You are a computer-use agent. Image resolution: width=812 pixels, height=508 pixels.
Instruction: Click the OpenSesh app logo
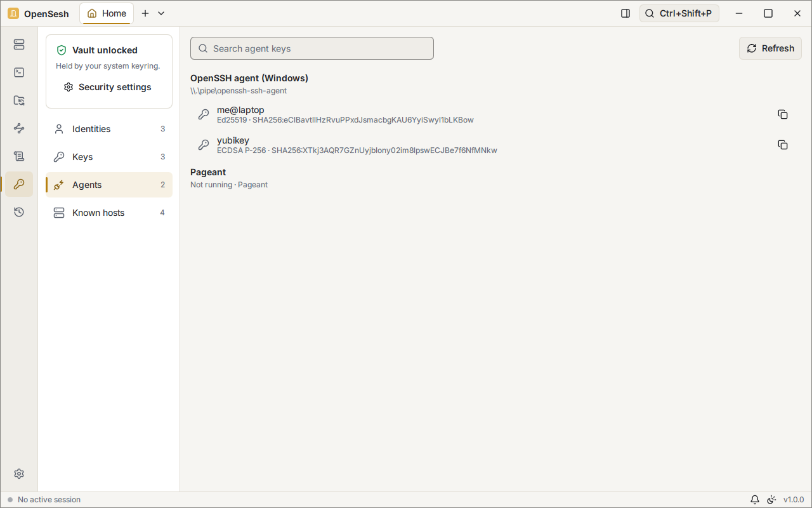click(13, 13)
